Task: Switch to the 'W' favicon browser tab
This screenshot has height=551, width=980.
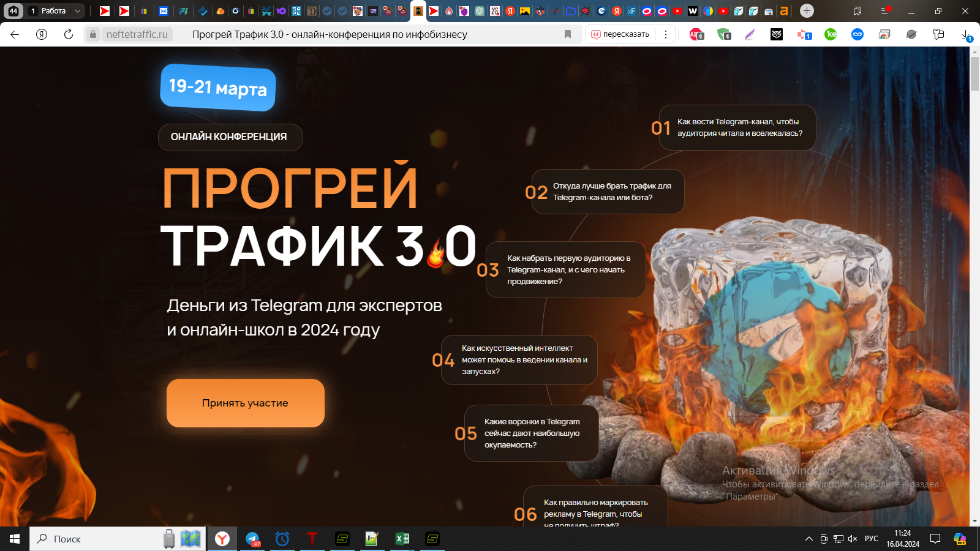Action: pyautogui.click(x=693, y=11)
